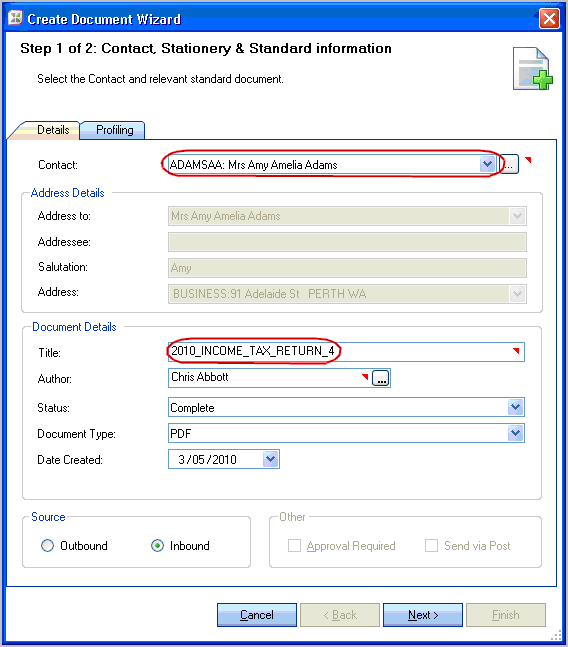Click the wizard application icon in title bar
The height and width of the screenshot is (647, 568).
tap(16, 18)
